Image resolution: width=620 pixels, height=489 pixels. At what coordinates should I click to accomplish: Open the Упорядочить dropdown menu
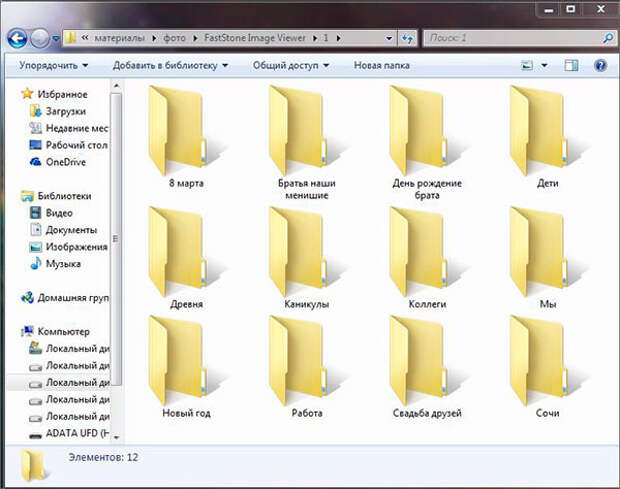click(x=54, y=65)
